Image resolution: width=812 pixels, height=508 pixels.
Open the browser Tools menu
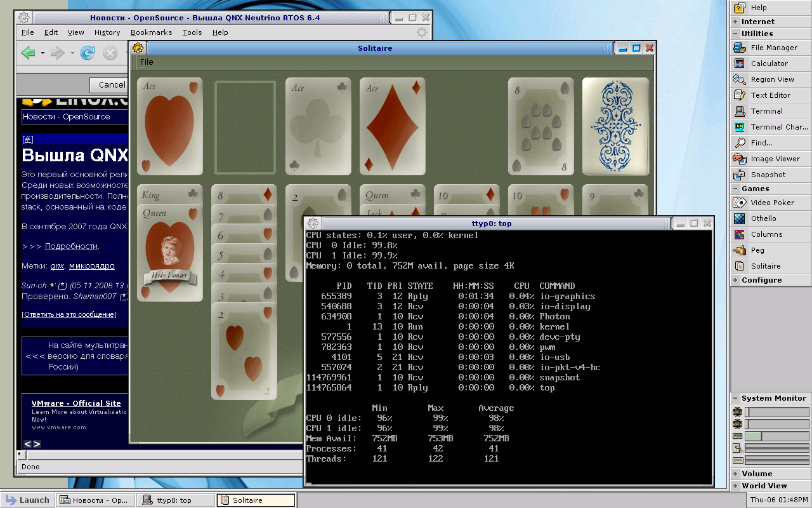tap(192, 32)
